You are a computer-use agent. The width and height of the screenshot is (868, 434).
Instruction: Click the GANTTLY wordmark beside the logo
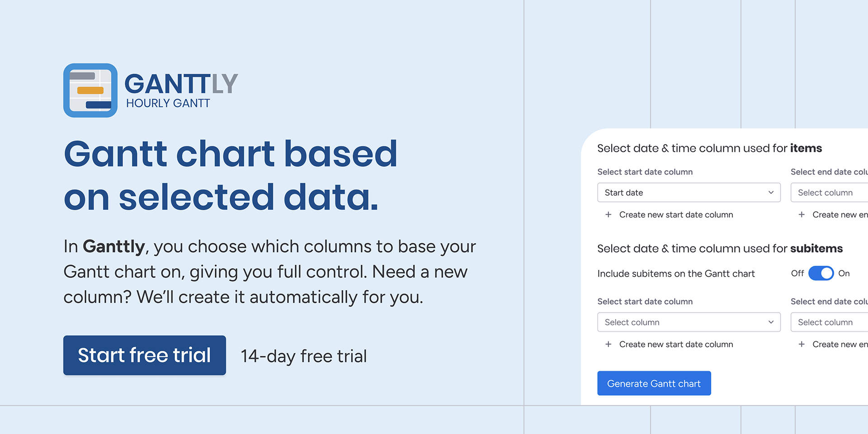coord(181,85)
